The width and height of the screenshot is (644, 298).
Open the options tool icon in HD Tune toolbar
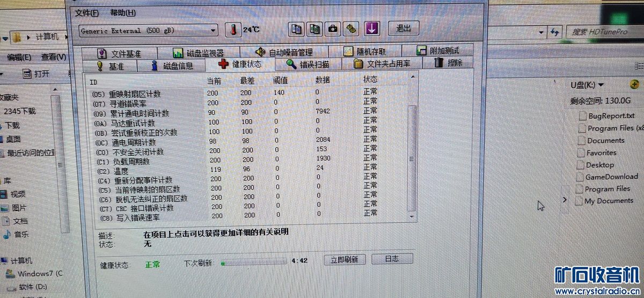pyautogui.click(x=352, y=29)
